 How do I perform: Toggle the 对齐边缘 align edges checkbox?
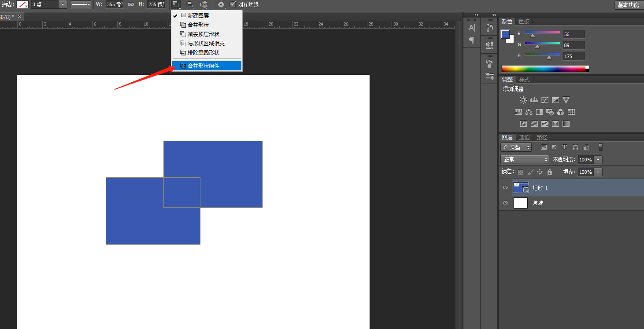(x=233, y=4)
